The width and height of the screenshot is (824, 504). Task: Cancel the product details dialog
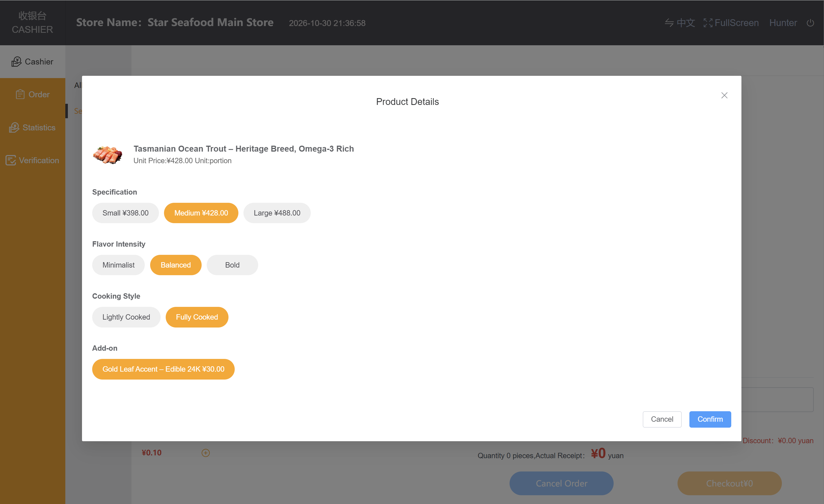[662, 419]
